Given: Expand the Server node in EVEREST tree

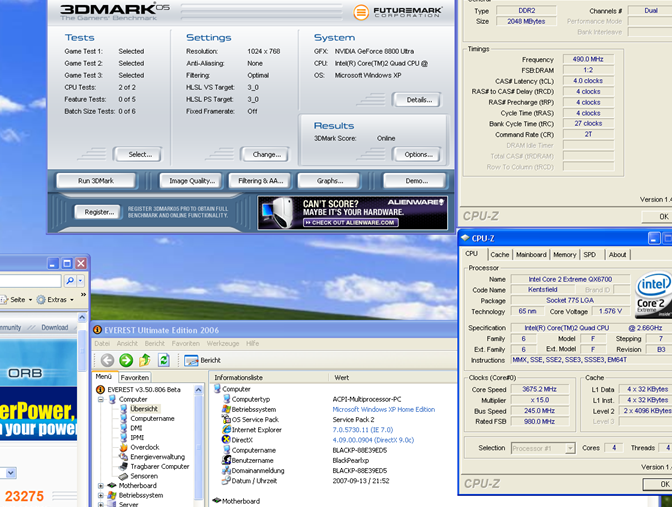Looking at the screenshot, I should 101,504.
